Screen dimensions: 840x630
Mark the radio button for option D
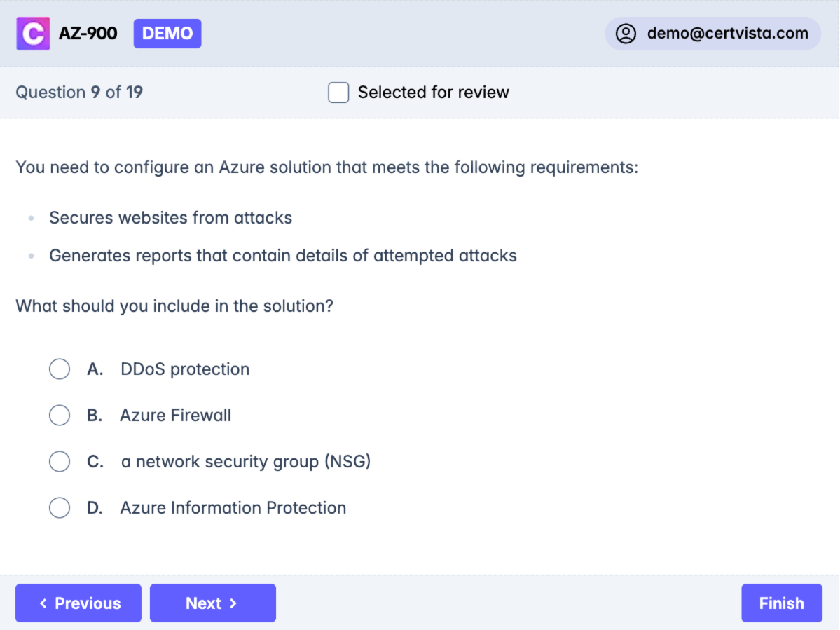tap(60, 508)
